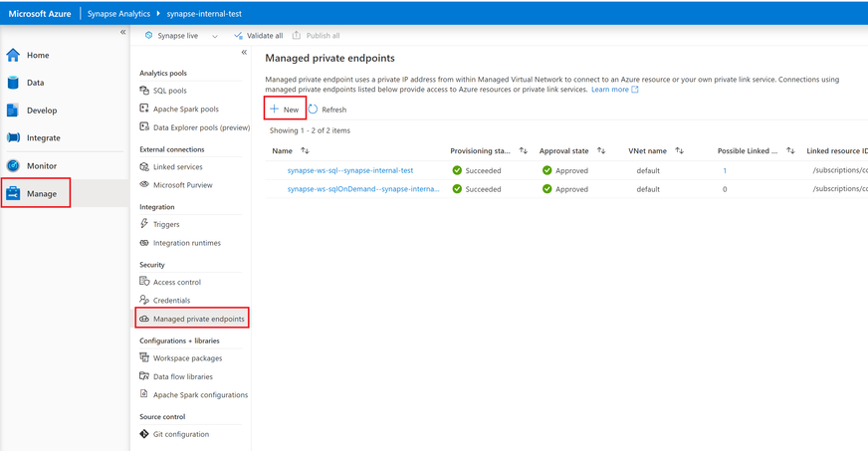Collapse the Manage hub menu pane
The image size is (868, 451).
(x=244, y=52)
